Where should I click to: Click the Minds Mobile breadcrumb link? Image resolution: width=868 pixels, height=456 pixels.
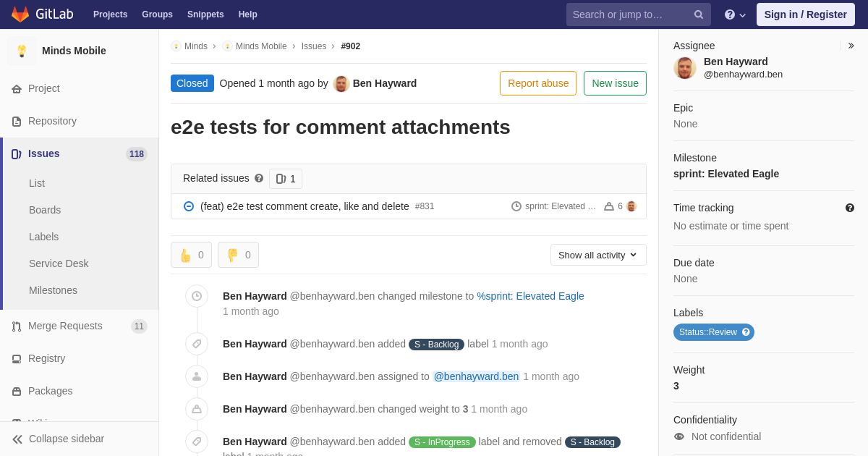pos(261,46)
